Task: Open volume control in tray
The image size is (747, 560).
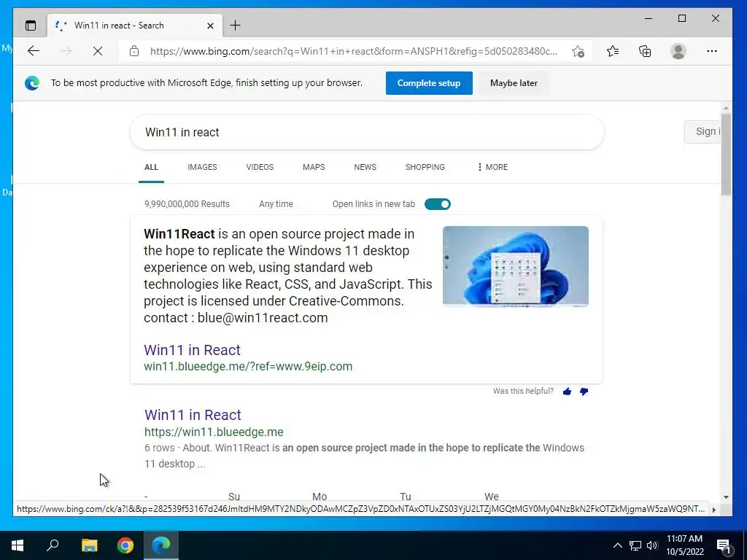Action: (x=652, y=545)
